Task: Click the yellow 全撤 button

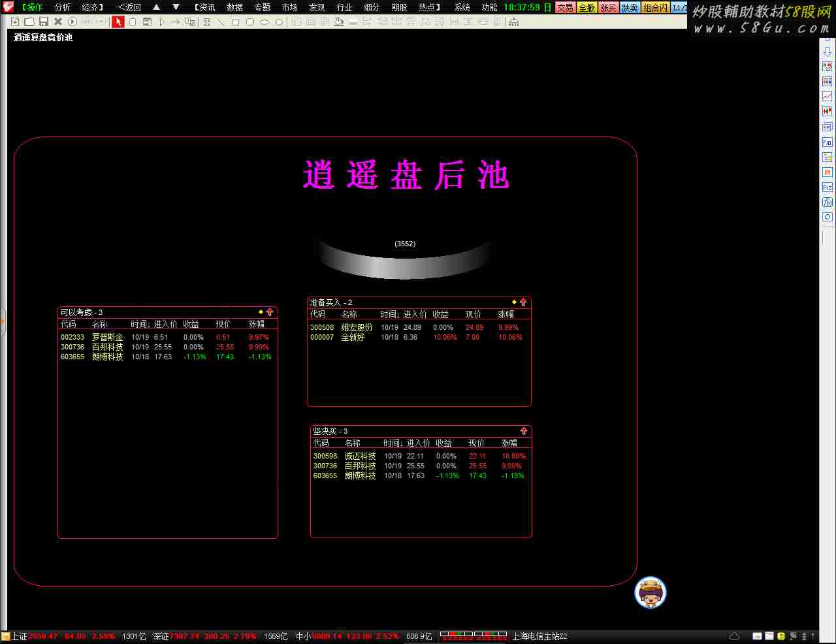Action: tap(587, 8)
